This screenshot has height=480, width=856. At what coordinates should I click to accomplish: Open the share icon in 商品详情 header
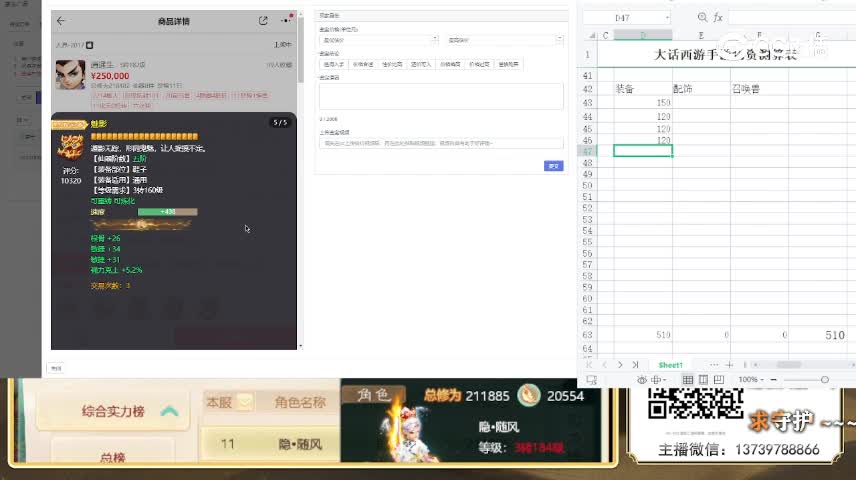point(263,21)
